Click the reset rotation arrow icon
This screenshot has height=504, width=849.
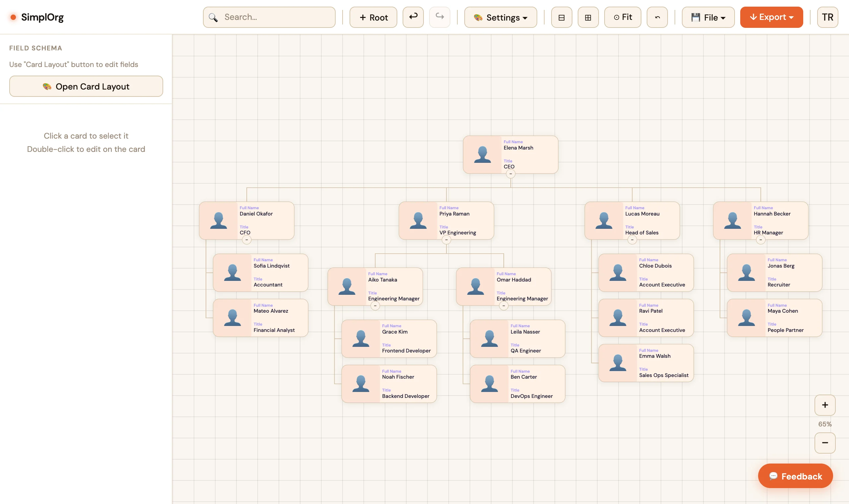[x=657, y=17]
